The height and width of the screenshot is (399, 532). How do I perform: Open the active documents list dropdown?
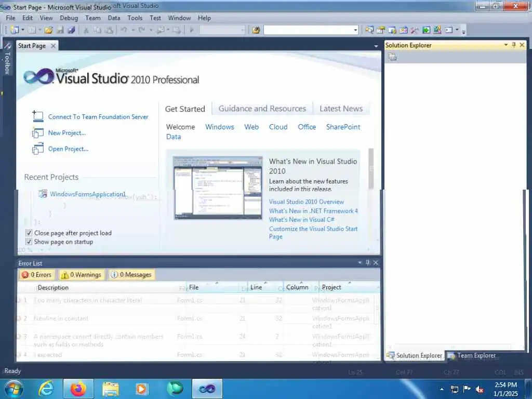[x=376, y=46]
